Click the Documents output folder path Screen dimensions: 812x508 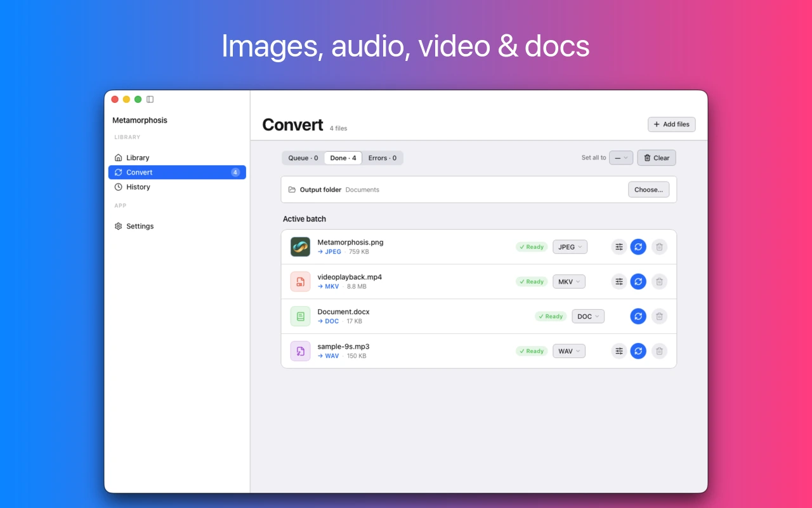click(x=362, y=190)
